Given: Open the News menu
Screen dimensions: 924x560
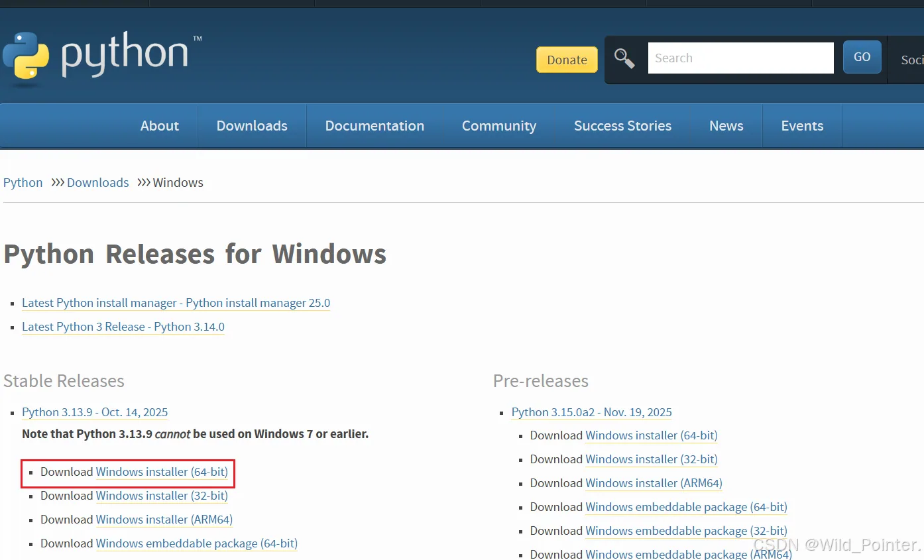Looking at the screenshot, I should (726, 126).
